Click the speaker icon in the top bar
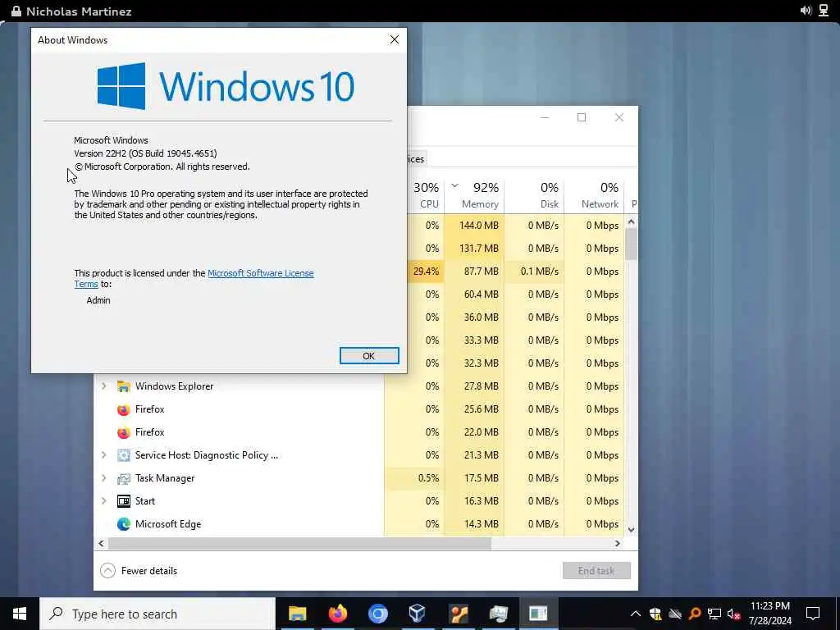The height and width of the screenshot is (630, 840). coord(806,11)
